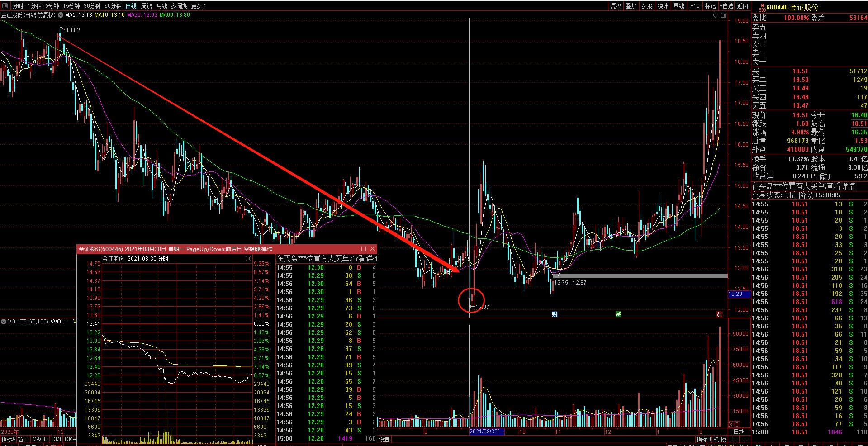Click the 在买盘***位置有大买单 link in the popup
The height and width of the screenshot is (446, 868).
click(326, 259)
